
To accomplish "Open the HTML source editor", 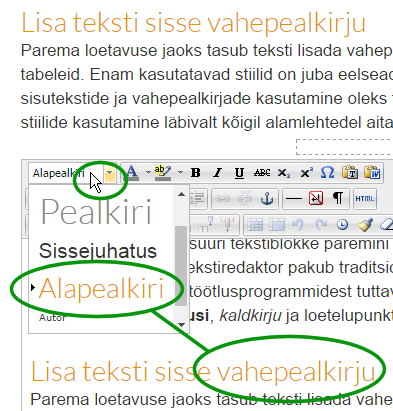I will coord(365,199).
